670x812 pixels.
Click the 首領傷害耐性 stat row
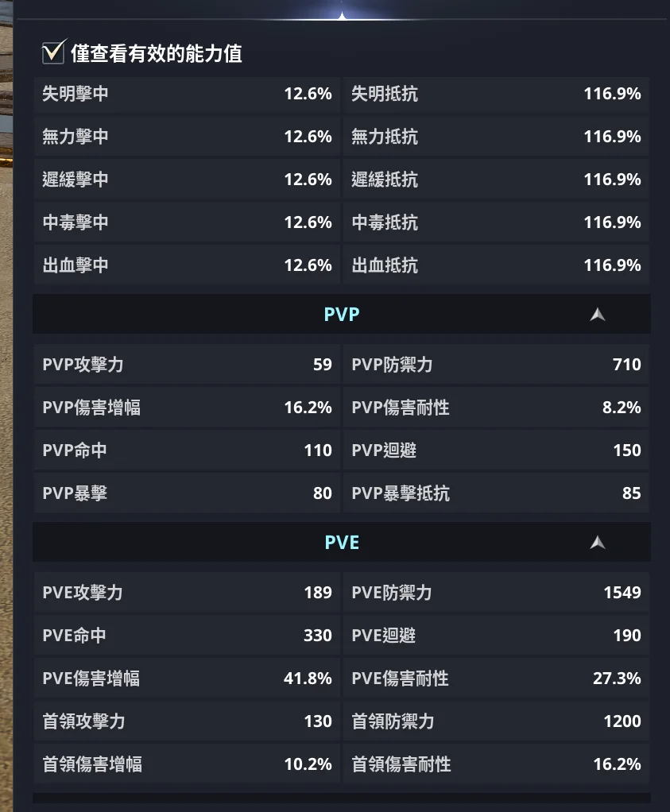pyautogui.click(x=496, y=764)
